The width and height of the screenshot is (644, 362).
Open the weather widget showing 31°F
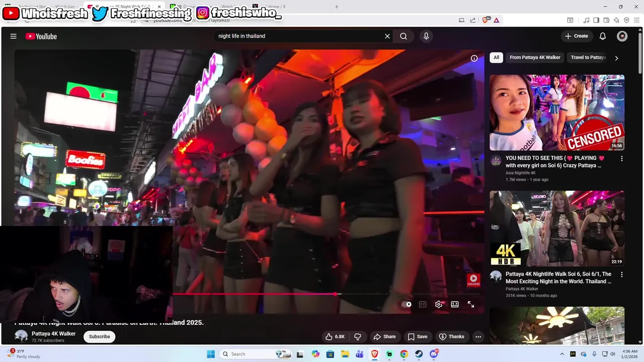(23, 354)
